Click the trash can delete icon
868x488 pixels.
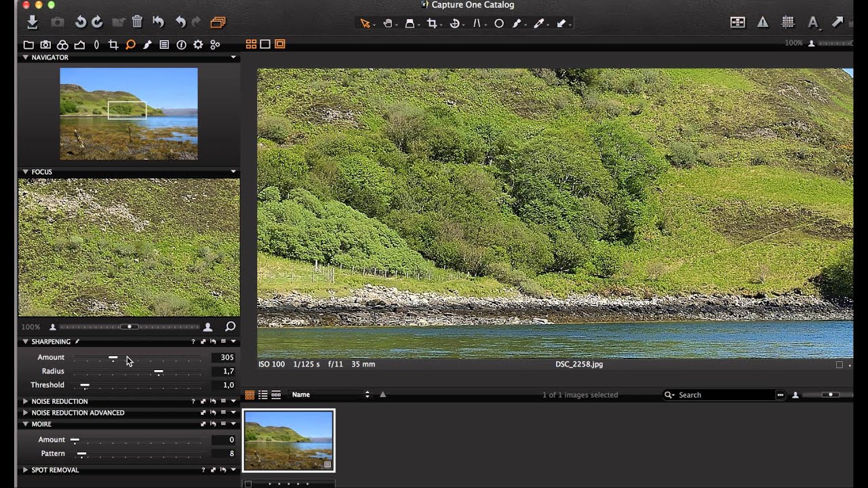137,22
